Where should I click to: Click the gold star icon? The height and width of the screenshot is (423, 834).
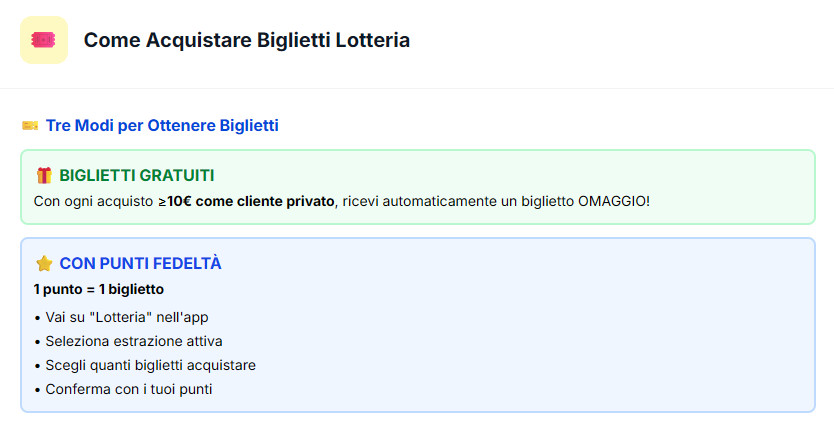(44, 263)
